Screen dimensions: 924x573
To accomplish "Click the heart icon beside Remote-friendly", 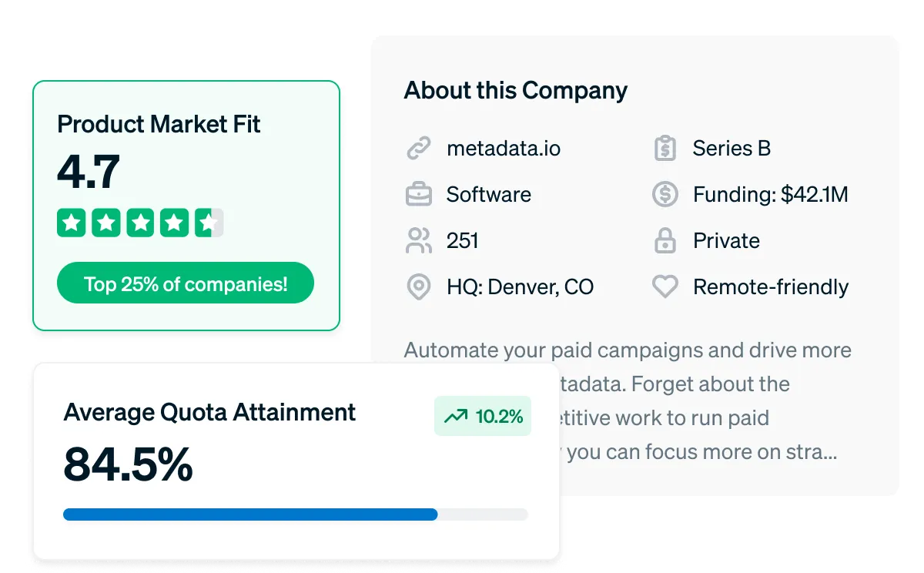I will [665, 287].
